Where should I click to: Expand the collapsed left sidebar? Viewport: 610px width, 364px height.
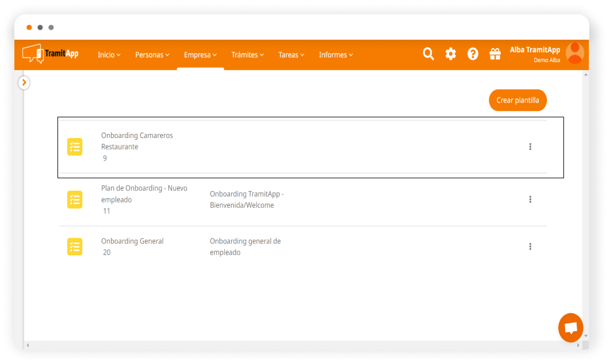tap(24, 83)
